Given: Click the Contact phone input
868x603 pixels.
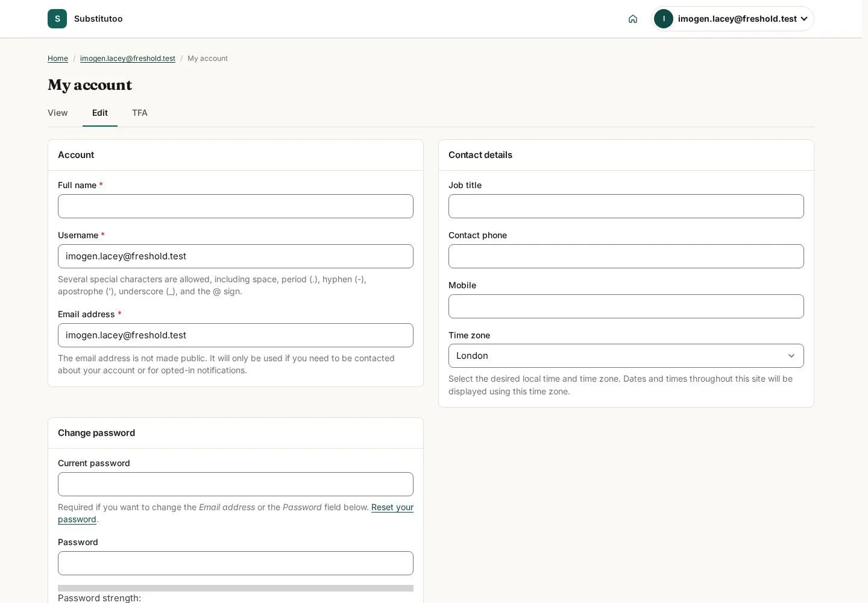Looking at the screenshot, I should pos(626,256).
